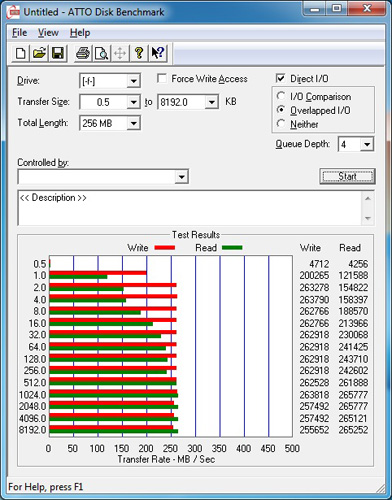Open the View menu
The width and height of the screenshot is (392, 500).
(x=48, y=33)
